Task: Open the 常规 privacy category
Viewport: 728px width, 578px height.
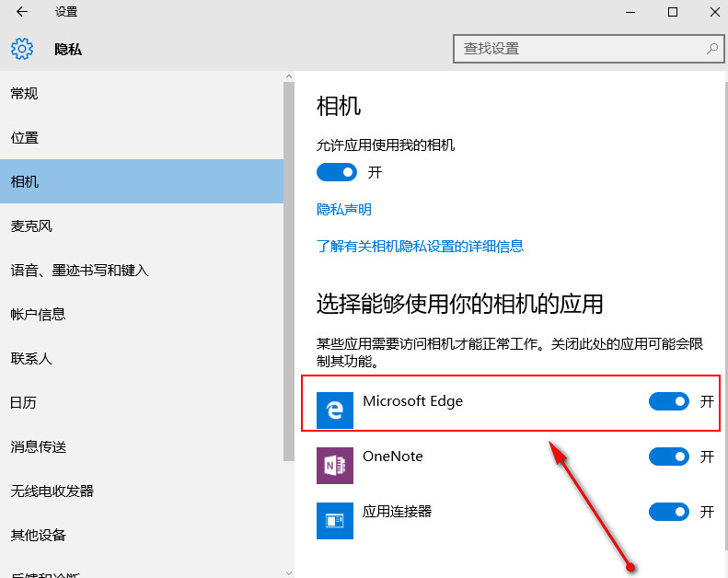Action: [x=25, y=94]
